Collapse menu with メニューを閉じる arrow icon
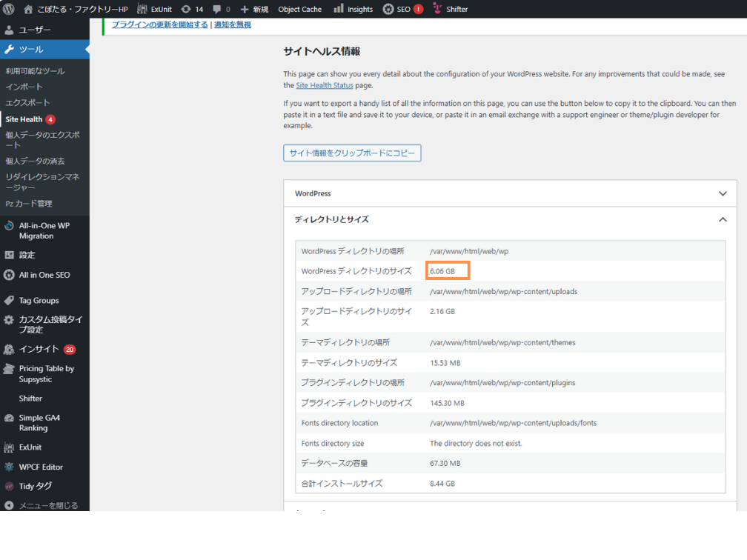Viewport: 747px width, 560px height. (x=9, y=505)
